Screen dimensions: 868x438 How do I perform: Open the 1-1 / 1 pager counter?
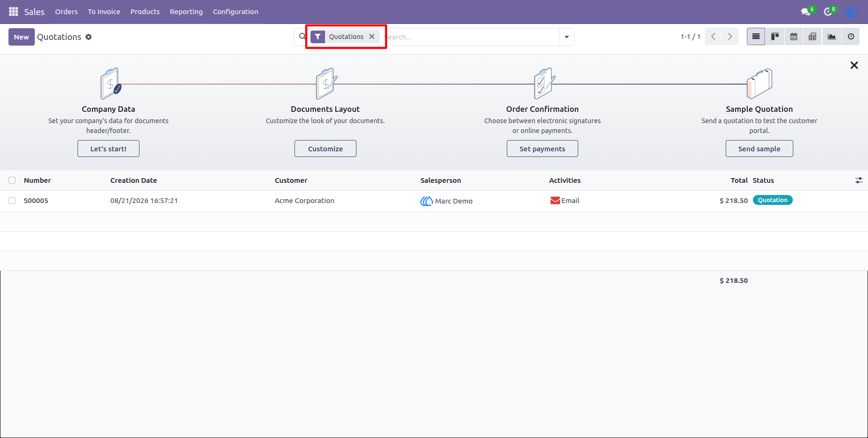690,37
